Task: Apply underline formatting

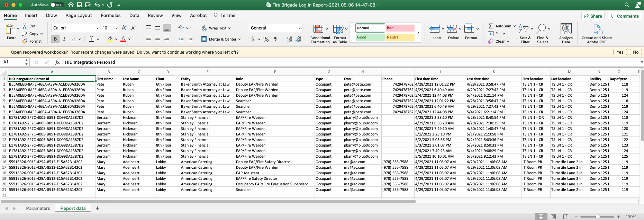Action: click(x=73, y=39)
